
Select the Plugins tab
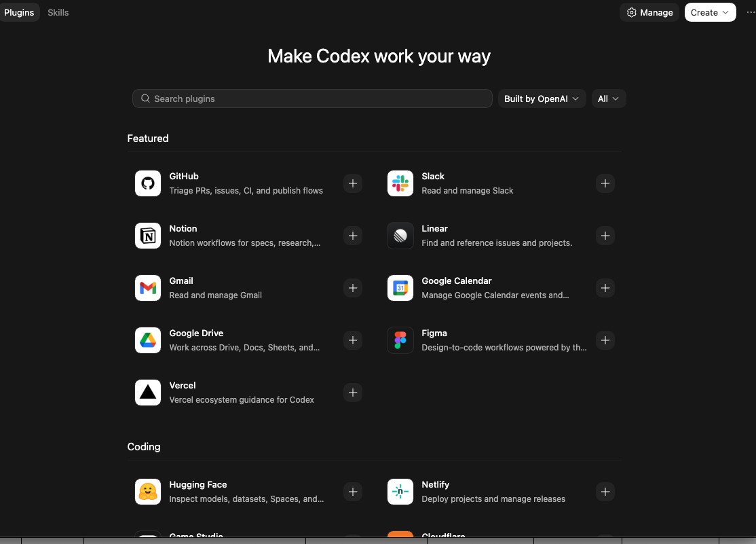19,12
